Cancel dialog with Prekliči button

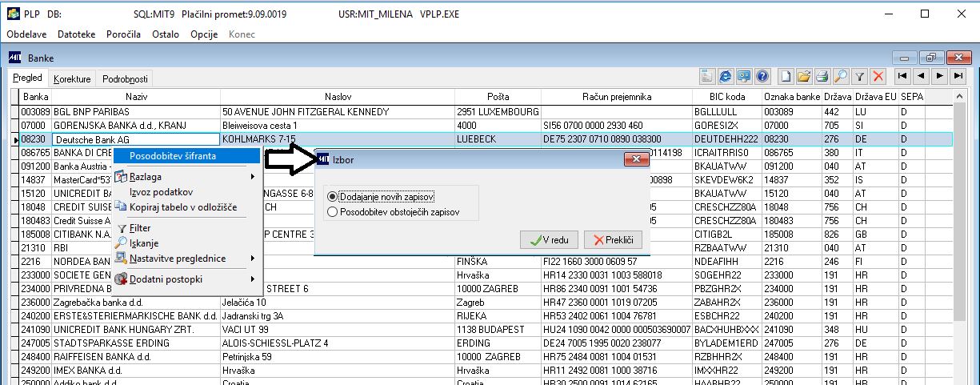614,239
